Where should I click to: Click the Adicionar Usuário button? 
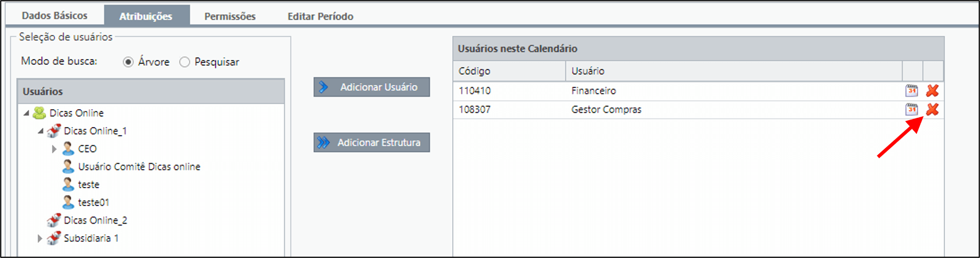click(x=371, y=87)
